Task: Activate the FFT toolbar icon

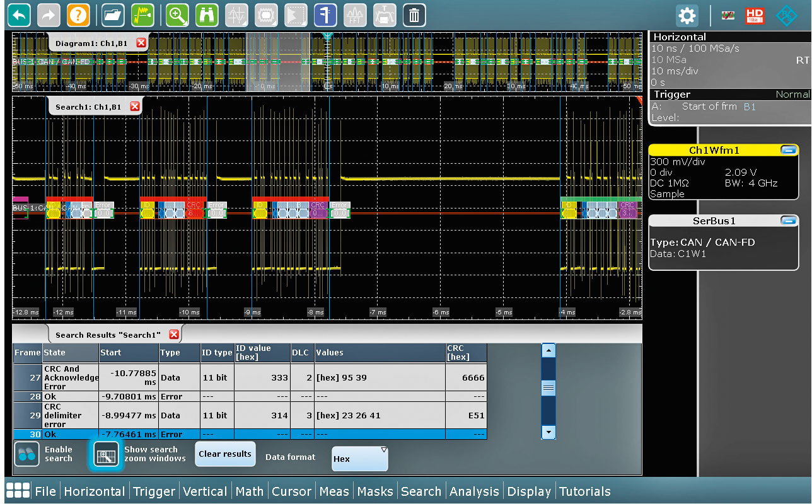Action: tap(354, 14)
